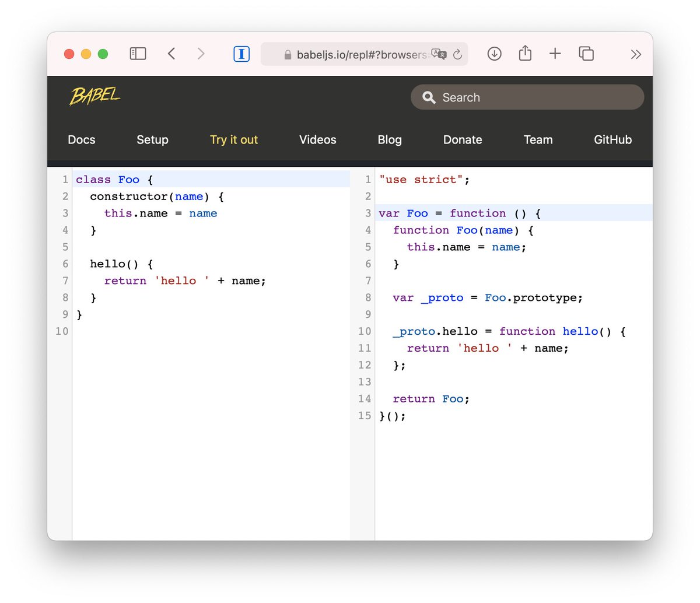This screenshot has width=700, height=603.
Task: Go back using the back arrow
Action: pyautogui.click(x=171, y=53)
